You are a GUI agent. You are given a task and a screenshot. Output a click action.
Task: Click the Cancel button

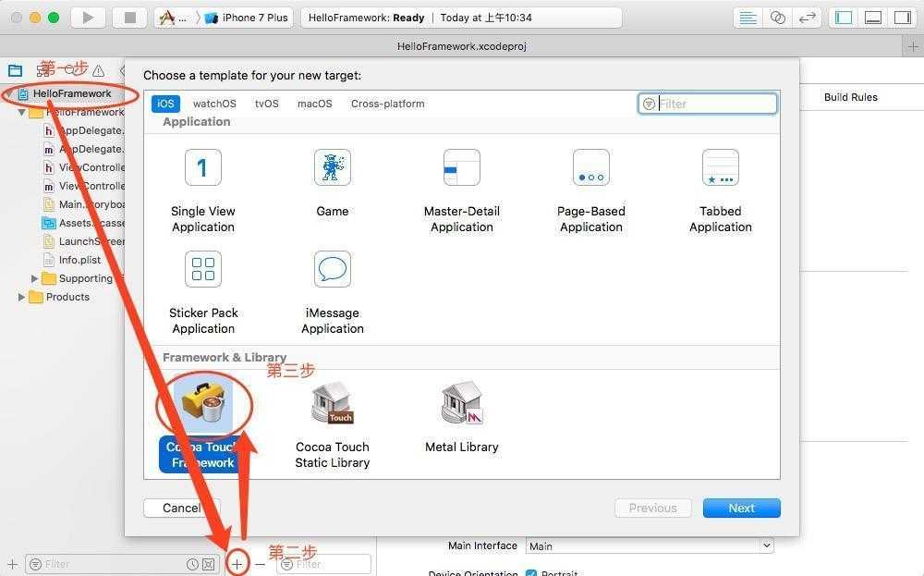coord(181,509)
